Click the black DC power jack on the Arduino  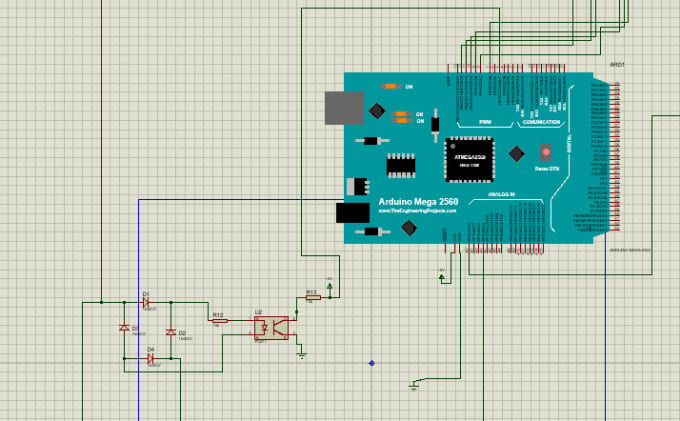point(353,213)
